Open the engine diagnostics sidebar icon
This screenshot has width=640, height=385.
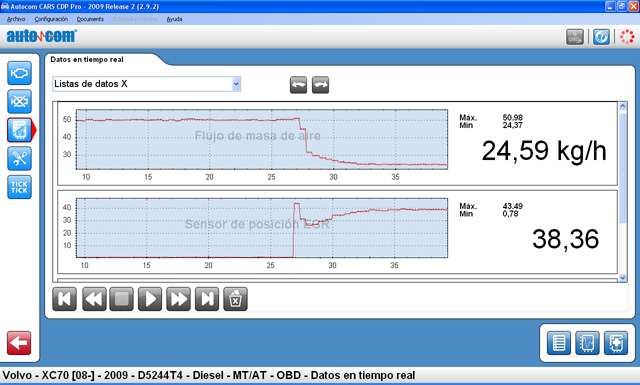(x=19, y=73)
